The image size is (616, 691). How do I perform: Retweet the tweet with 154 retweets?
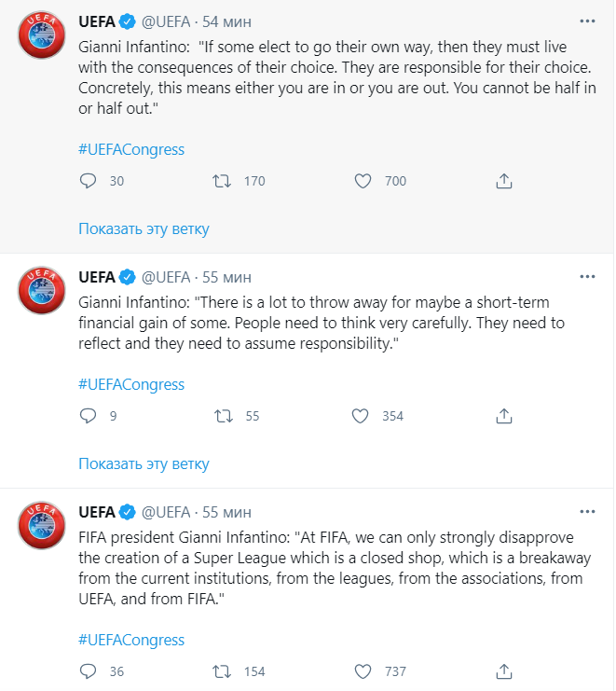tap(223, 671)
